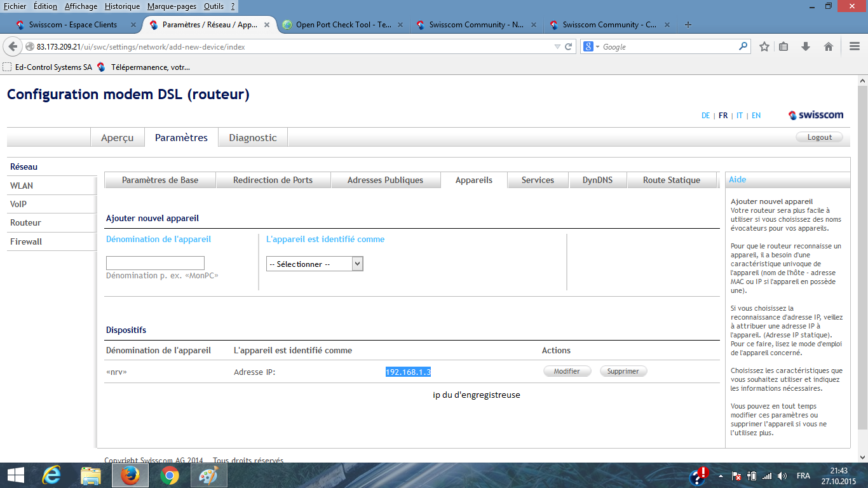Image resolution: width=868 pixels, height=488 pixels.
Task: Launch Google Chrome from the taskbar
Action: (169, 475)
